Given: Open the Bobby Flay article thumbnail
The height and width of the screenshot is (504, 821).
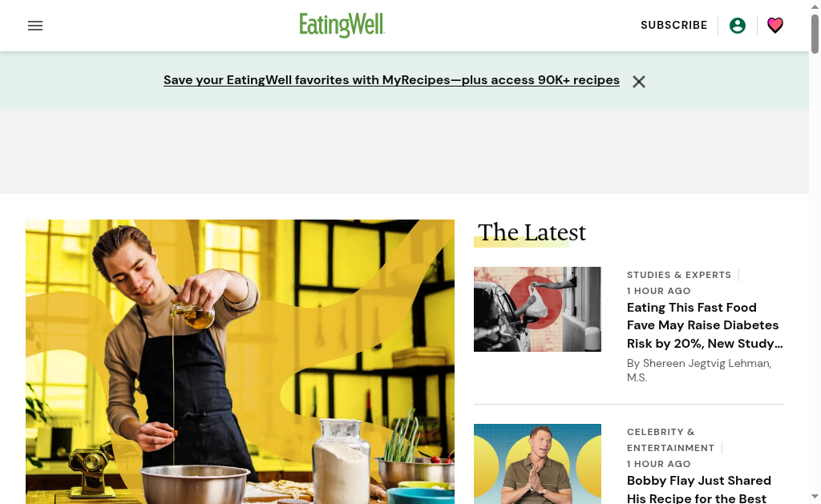Looking at the screenshot, I should [537, 464].
